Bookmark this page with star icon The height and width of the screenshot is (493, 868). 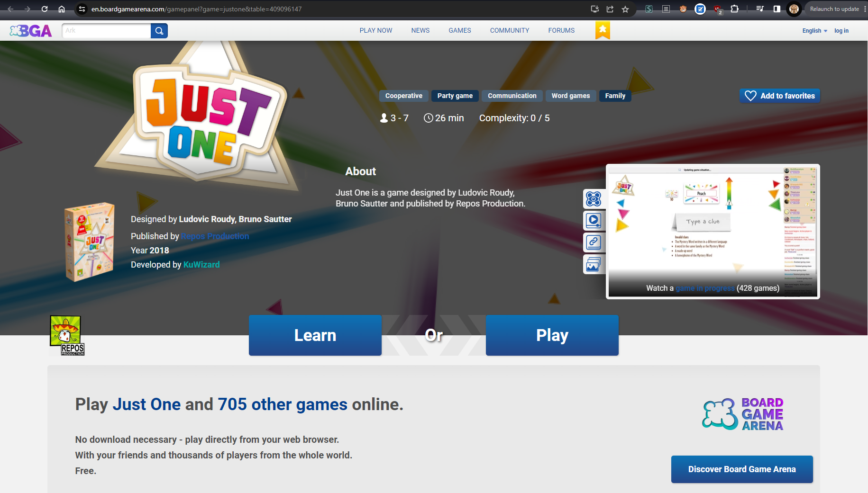point(625,9)
